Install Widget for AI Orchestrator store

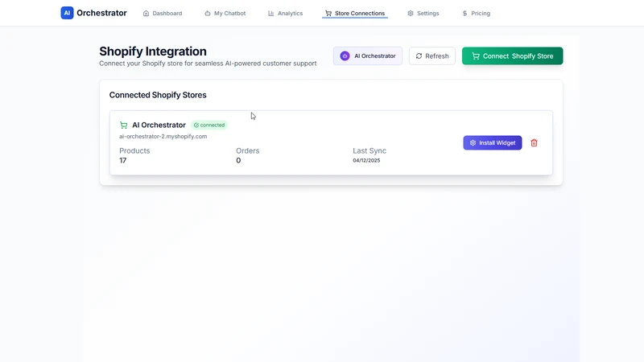(493, 143)
